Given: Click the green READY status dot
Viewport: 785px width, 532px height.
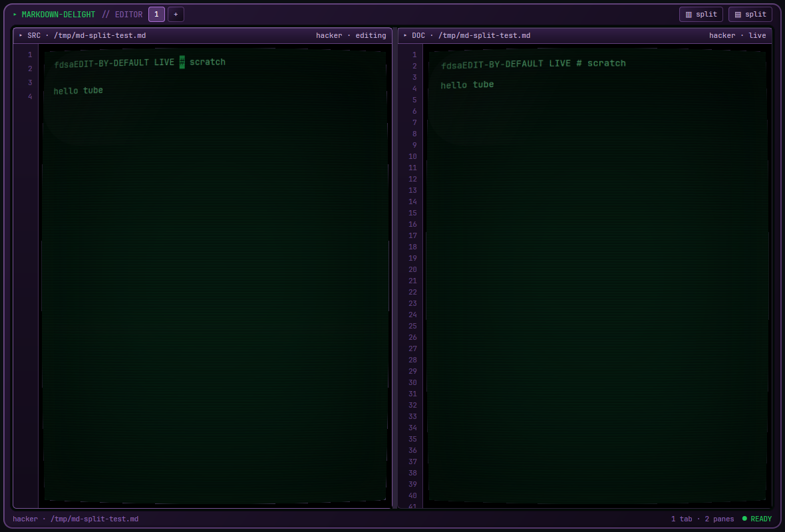Looking at the screenshot, I should 744,519.
